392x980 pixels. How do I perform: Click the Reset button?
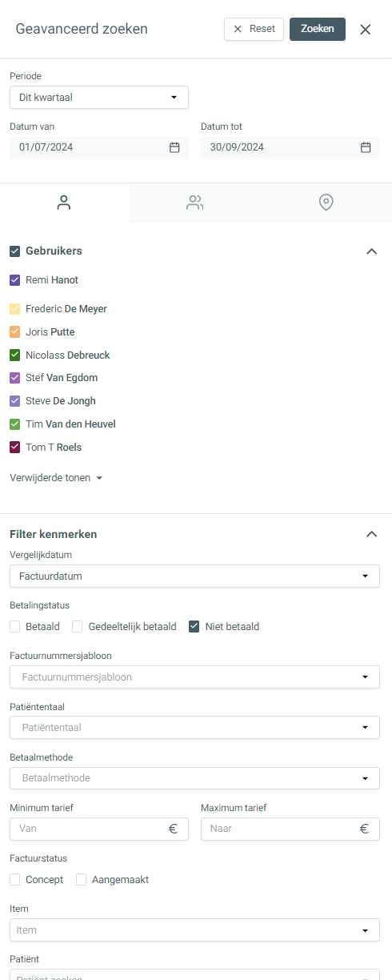(254, 29)
